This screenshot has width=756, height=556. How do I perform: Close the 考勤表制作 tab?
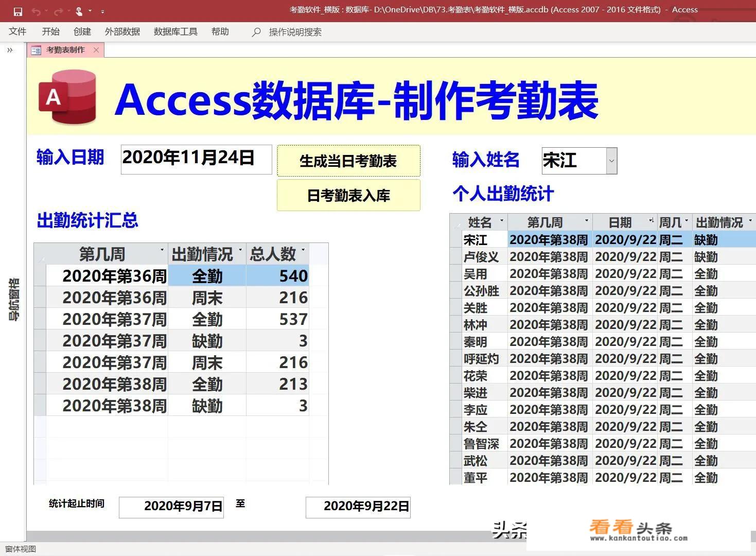[96, 50]
